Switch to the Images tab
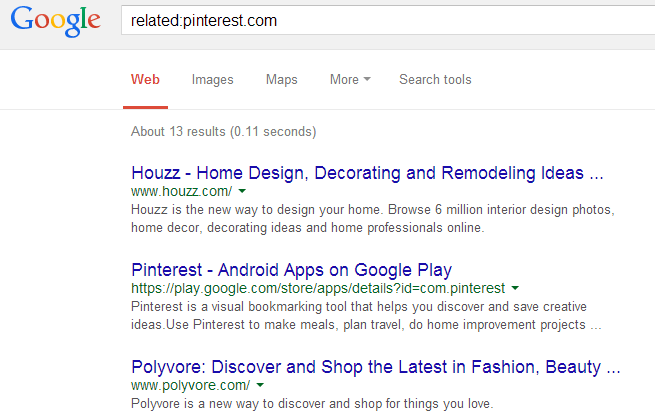The width and height of the screenshot is (655, 417). pos(212,80)
